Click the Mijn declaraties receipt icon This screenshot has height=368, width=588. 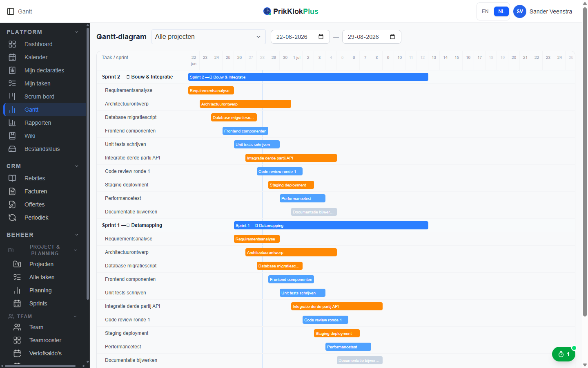coord(12,70)
